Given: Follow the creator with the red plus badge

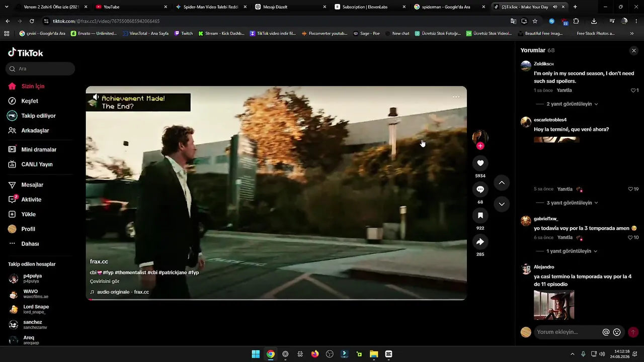Looking at the screenshot, I should click(480, 146).
